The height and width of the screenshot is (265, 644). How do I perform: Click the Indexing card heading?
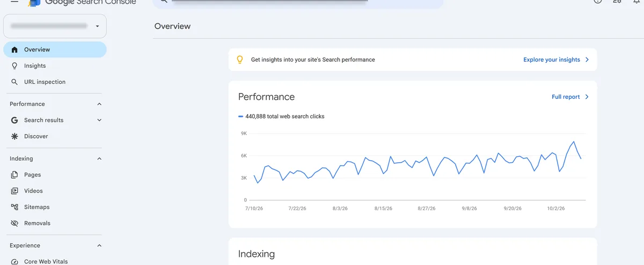click(256, 254)
